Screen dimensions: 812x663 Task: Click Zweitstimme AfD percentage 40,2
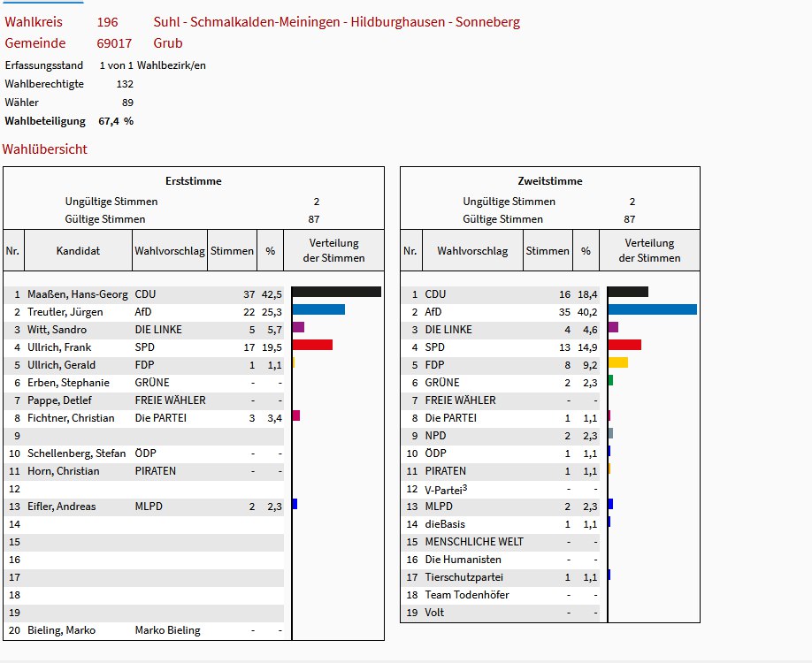coord(587,312)
